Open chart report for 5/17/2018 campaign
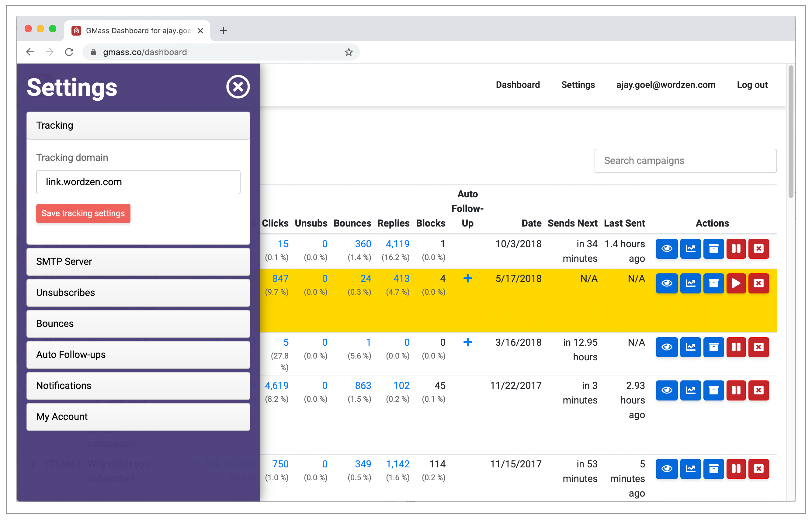The height and width of the screenshot is (520, 812). [x=690, y=283]
